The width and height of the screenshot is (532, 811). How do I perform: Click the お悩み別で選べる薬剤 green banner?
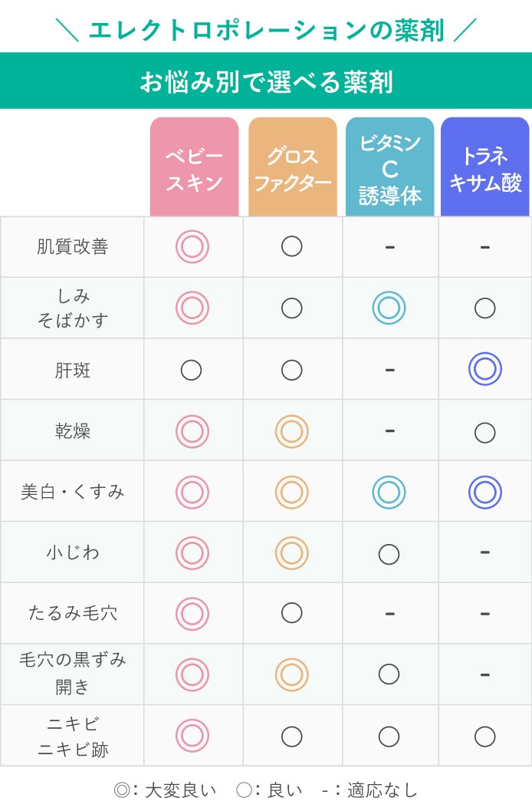[266, 81]
